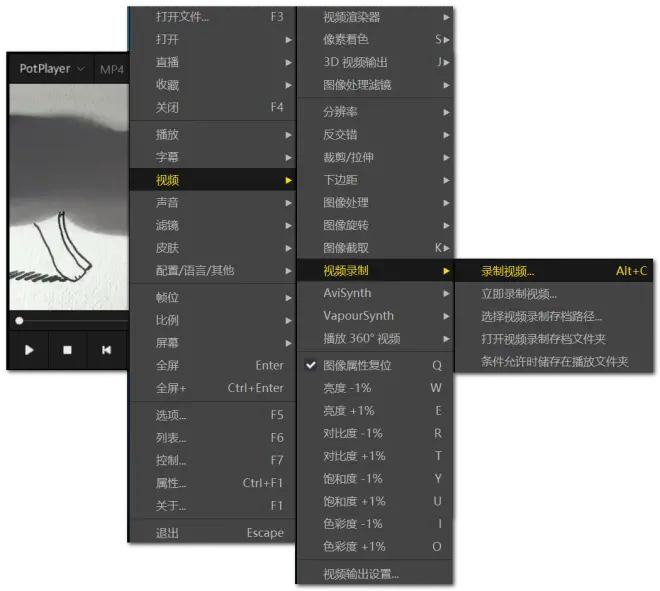Click the Stop button in PotPlayer
Image resolution: width=660 pixels, height=591 pixels.
pos(67,350)
